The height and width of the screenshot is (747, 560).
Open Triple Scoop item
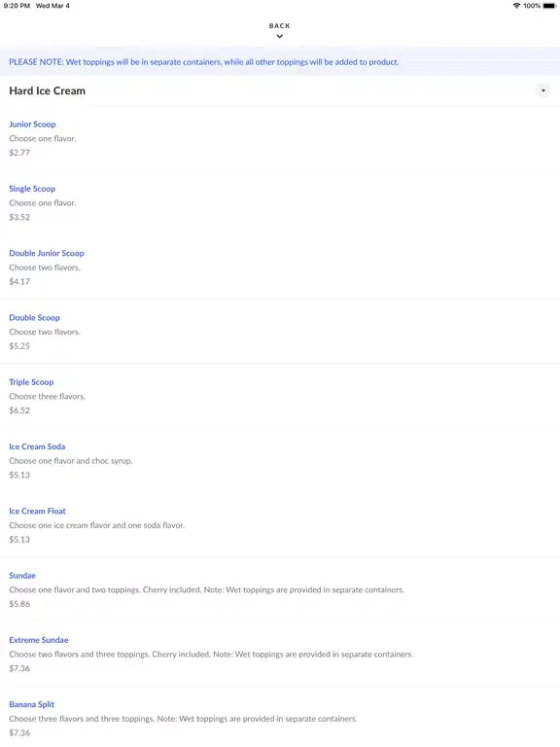[31, 382]
